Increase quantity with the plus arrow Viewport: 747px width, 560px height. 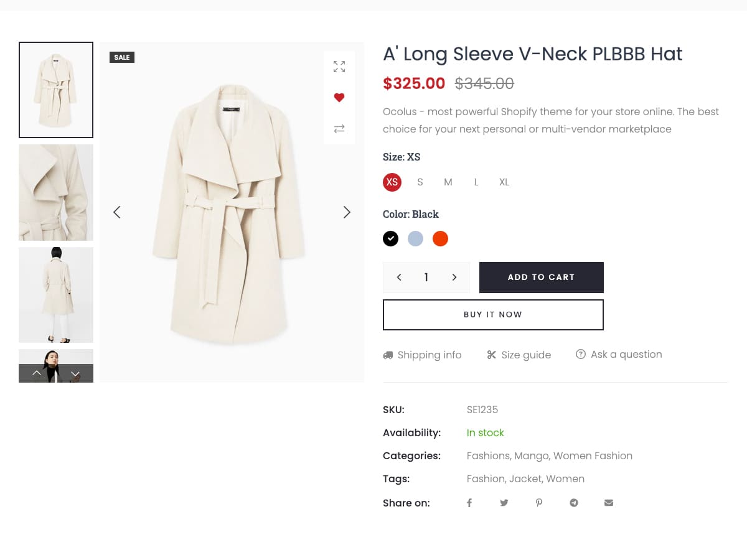[454, 278]
